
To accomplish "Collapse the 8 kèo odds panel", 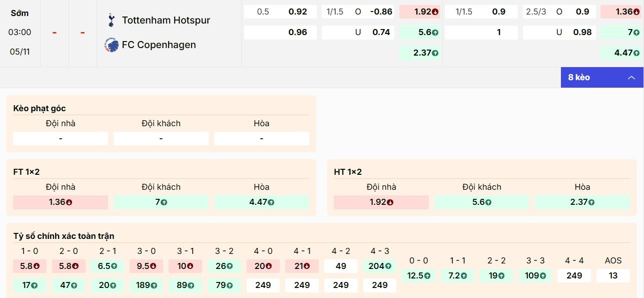I will click(x=631, y=78).
